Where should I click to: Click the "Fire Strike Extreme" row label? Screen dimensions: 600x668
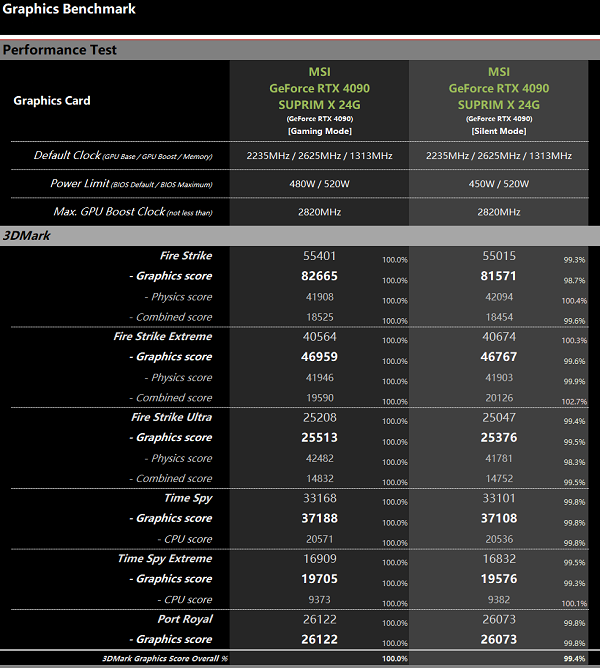[x=162, y=337]
